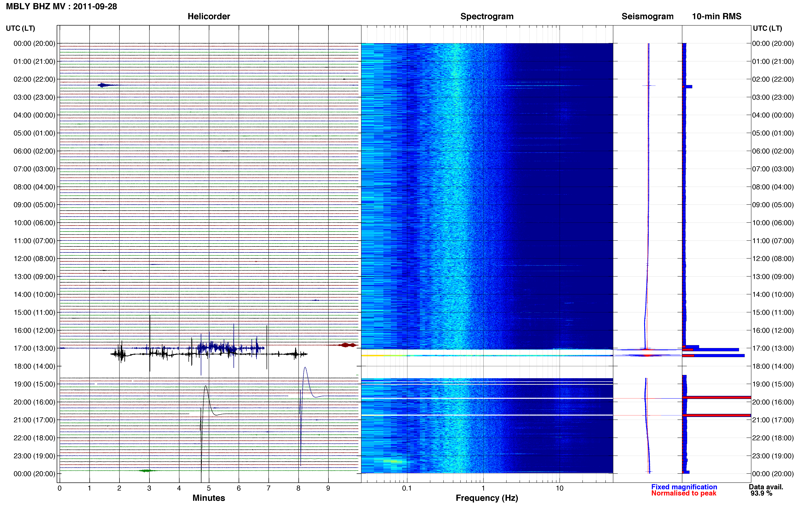Click "UTC (LT)" label above left time axis
812x508 pixels.
click(21, 28)
